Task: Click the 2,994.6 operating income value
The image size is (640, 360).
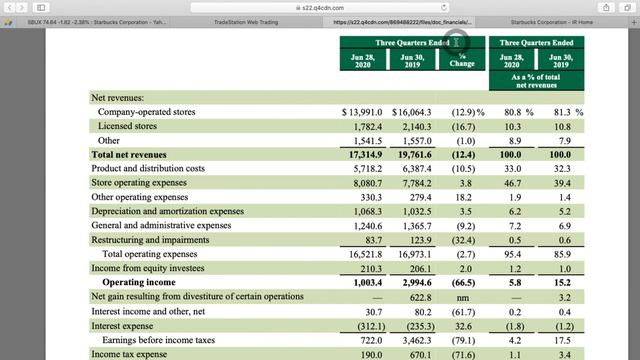Action: pos(417,282)
